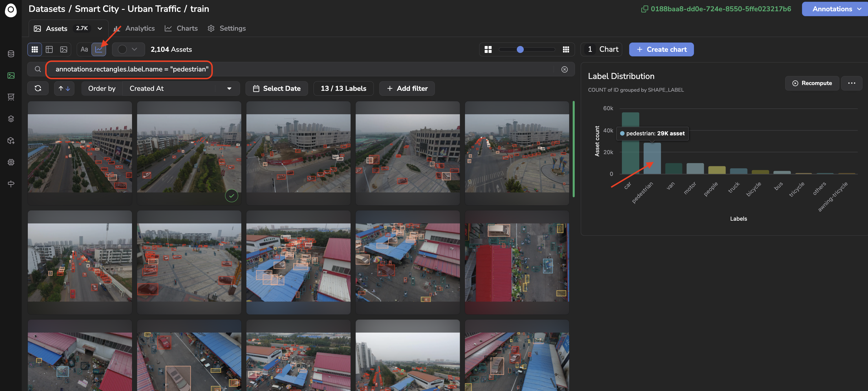Open the 13 / 13 Labels filter

pos(343,88)
